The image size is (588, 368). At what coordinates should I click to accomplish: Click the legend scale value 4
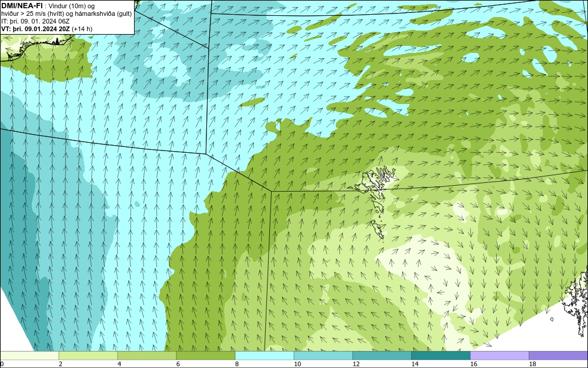pyautogui.click(x=119, y=364)
